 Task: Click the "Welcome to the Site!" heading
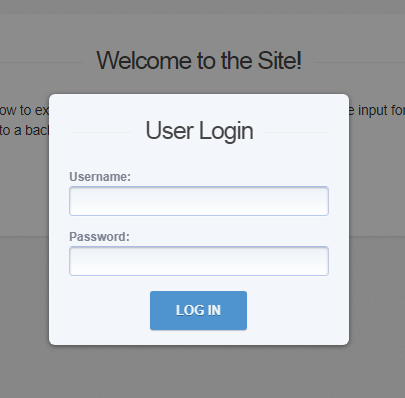click(199, 60)
